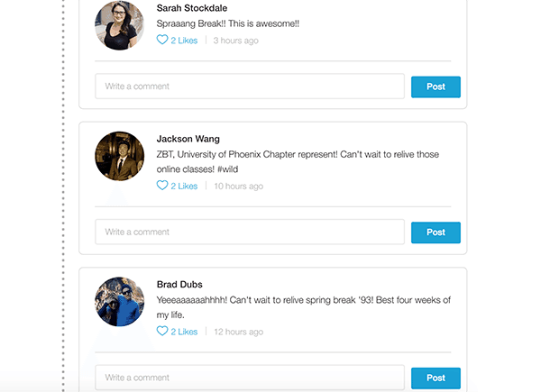The image size is (541, 392).
Task: Click the '2 Likes' link on Brad's post
Action: 184,332
